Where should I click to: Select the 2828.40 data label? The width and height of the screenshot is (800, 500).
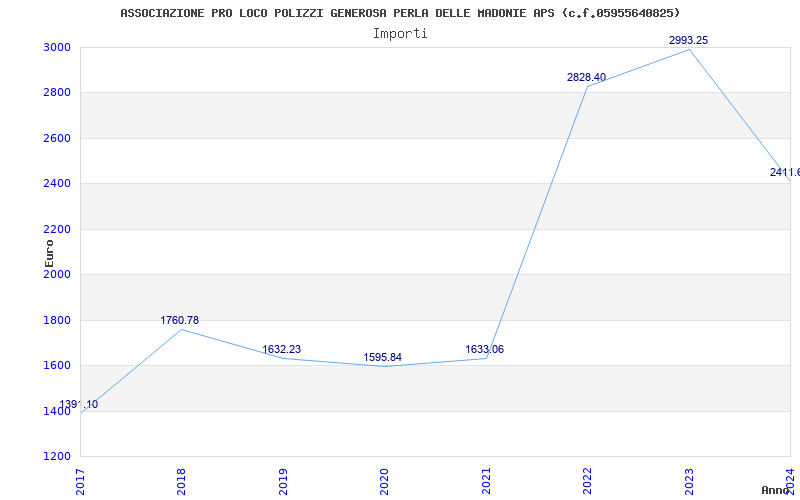[x=586, y=78]
